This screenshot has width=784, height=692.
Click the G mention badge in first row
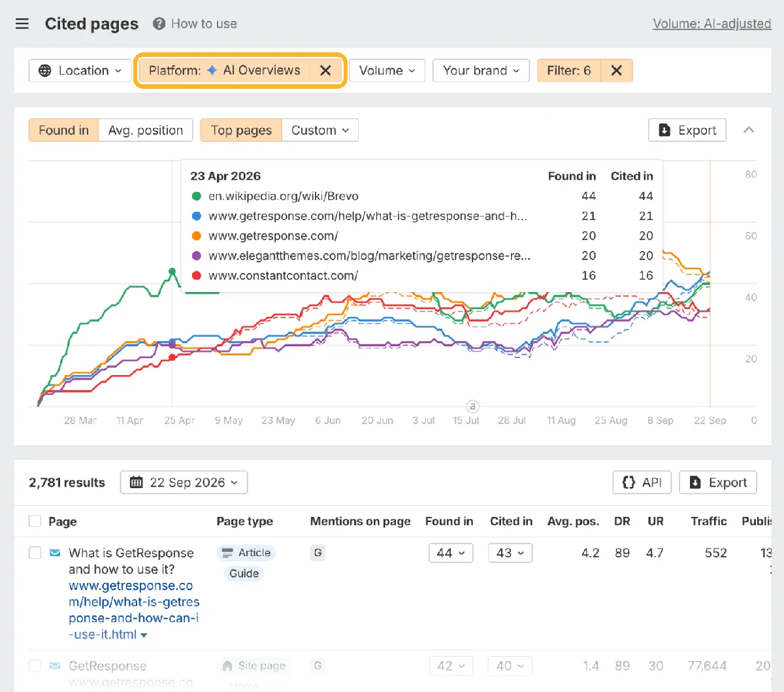click(x=318, y=553)
